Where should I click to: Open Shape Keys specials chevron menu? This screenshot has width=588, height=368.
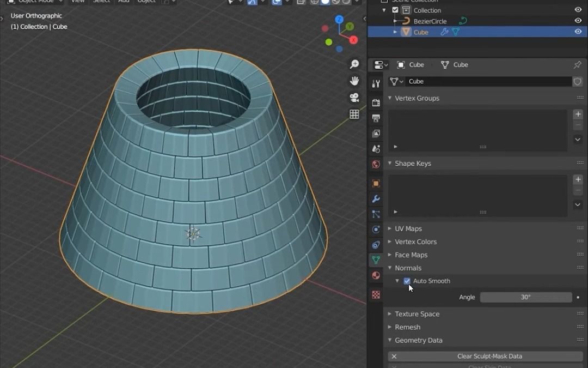click(578, 204)
